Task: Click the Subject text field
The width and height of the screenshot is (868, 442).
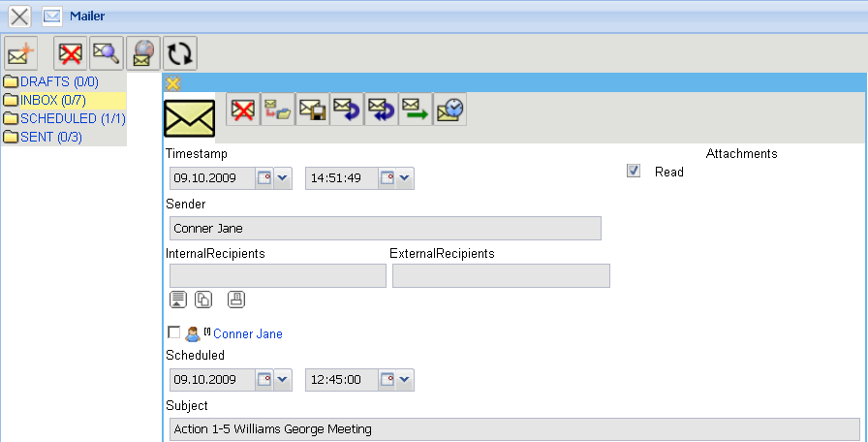Action: pos(513,429)
